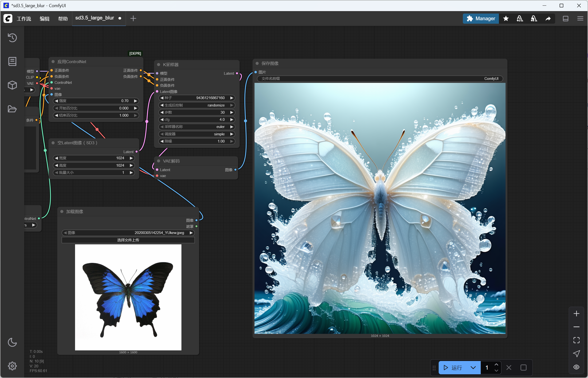Open the 工作流 menu

tap(24, 19)
